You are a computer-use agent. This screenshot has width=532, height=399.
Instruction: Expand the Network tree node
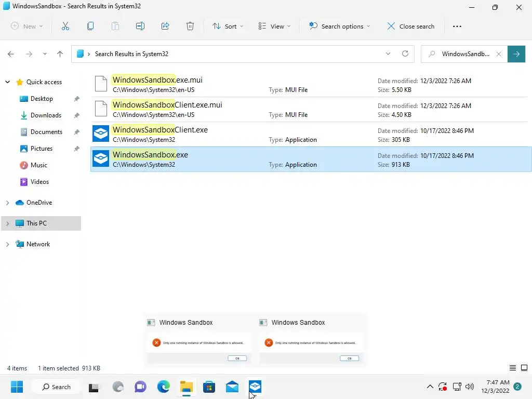coord(7,244)
